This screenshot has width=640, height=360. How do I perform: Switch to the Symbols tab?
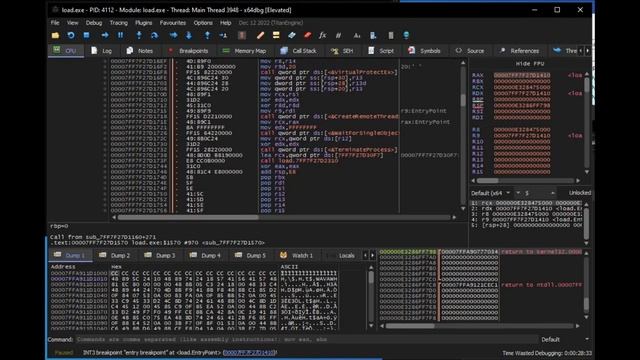(x=425, y=51)
